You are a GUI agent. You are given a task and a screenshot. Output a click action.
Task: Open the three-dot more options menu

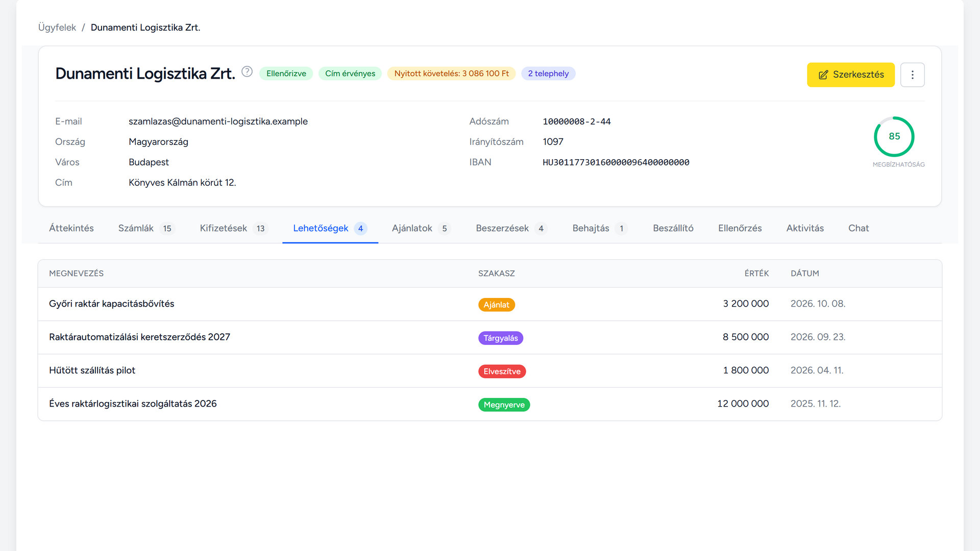coord(912,75)
